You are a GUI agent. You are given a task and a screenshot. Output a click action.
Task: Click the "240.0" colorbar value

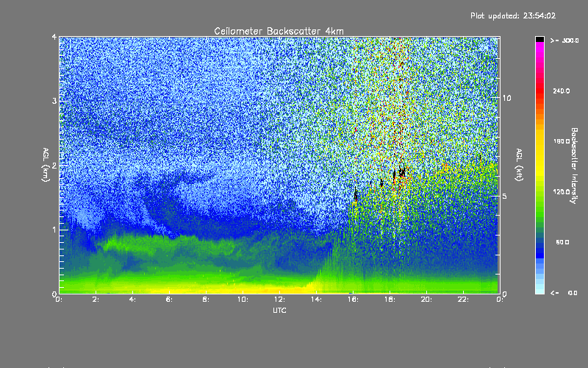pos(562,91)
